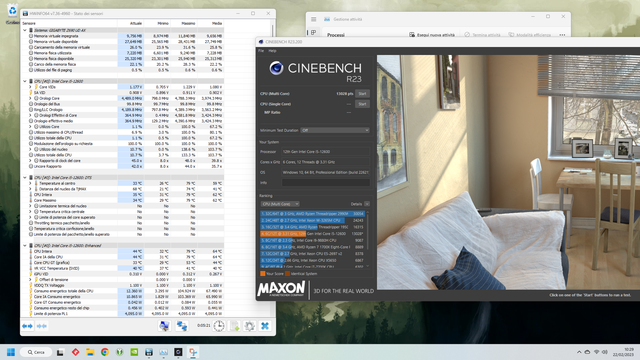Open Cinebench icon in taskbar
The height and width of the screenshot is (360, 640).
point(178,352)
